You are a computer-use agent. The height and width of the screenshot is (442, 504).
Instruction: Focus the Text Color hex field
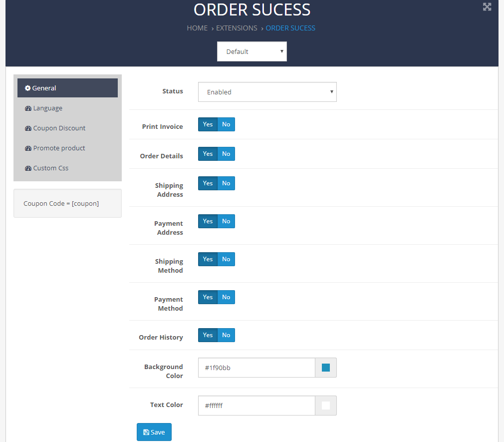coord(256,406)
